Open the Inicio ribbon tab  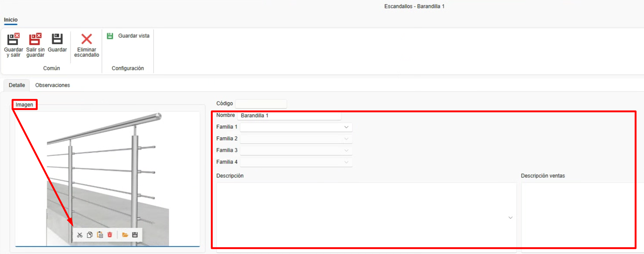[11, 20]
